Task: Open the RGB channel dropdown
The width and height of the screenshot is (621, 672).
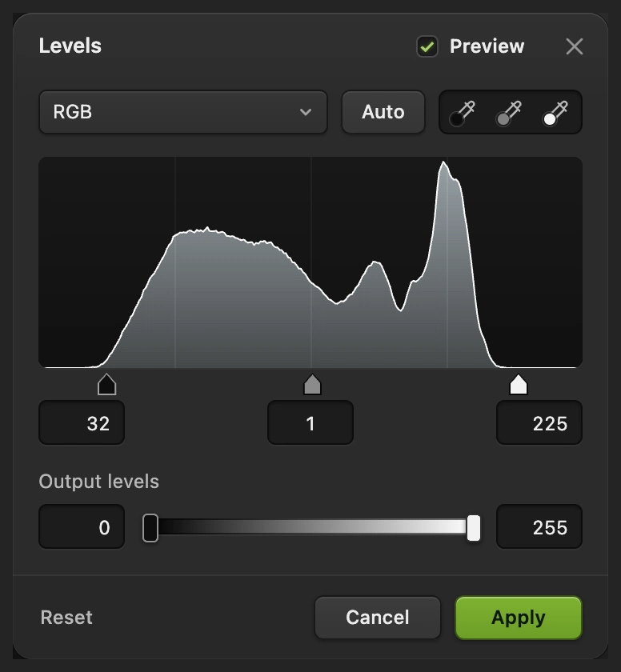Action: (183, 112)
